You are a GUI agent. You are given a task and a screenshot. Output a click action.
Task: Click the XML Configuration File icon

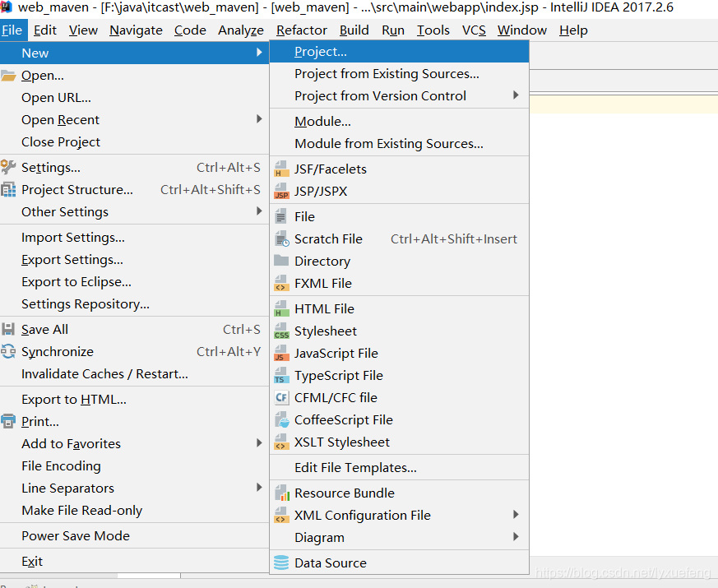point(281,515)
